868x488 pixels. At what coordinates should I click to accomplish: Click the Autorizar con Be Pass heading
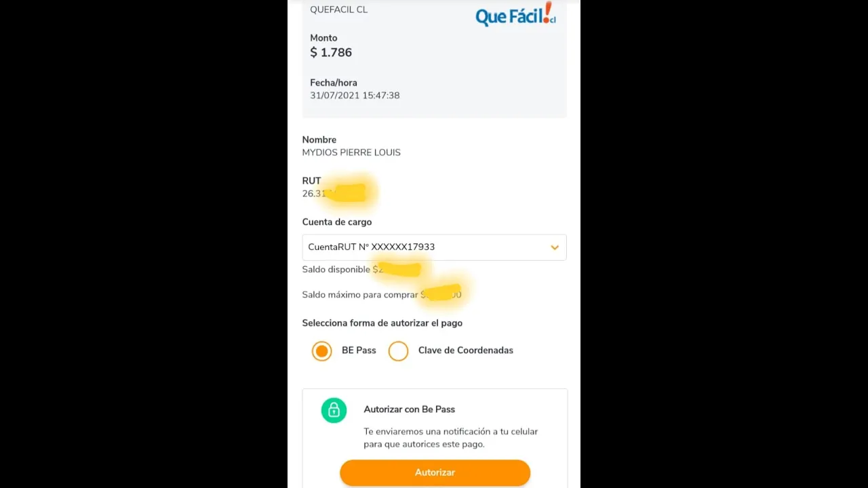tap(409, 409)
